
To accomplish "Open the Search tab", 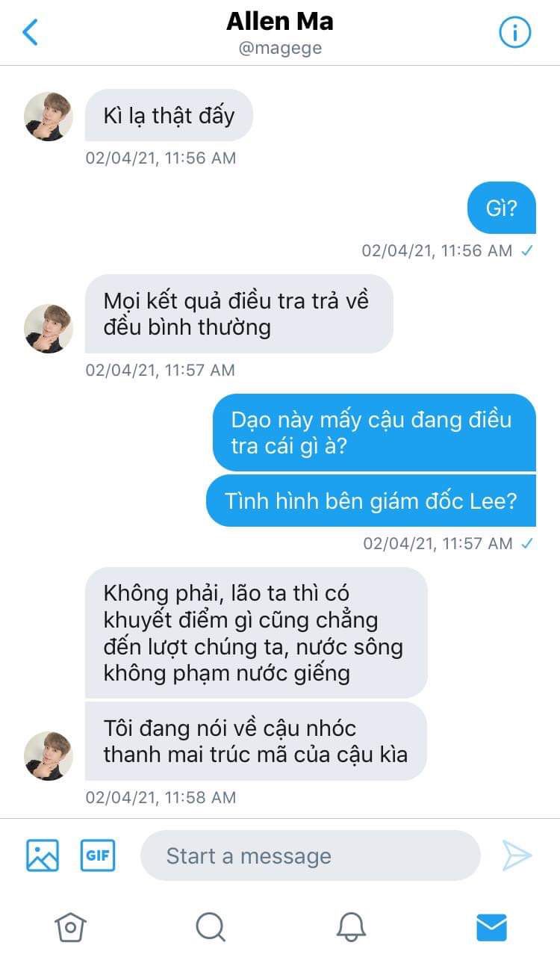I will tap(211, 927).
